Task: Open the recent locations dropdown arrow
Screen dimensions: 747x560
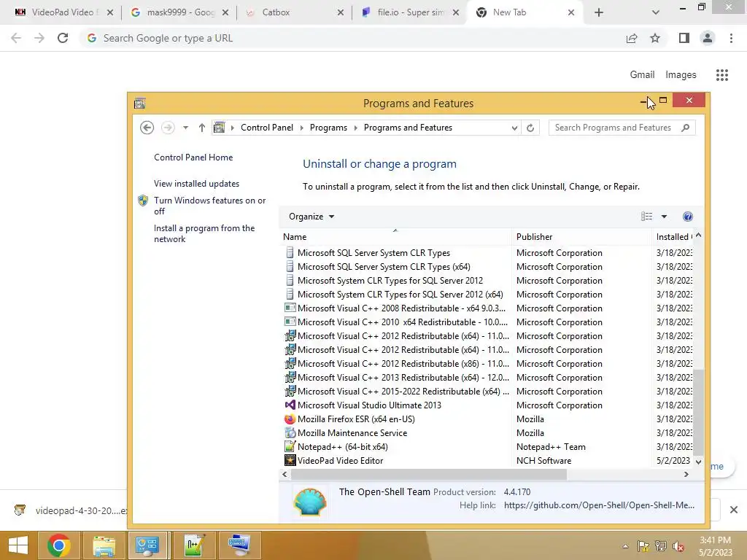Action: [x=186, y=128]
